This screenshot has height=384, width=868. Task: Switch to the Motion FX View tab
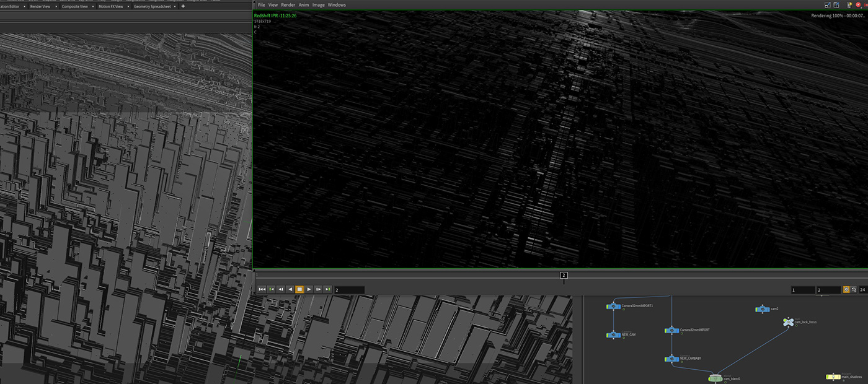[110, 6]
